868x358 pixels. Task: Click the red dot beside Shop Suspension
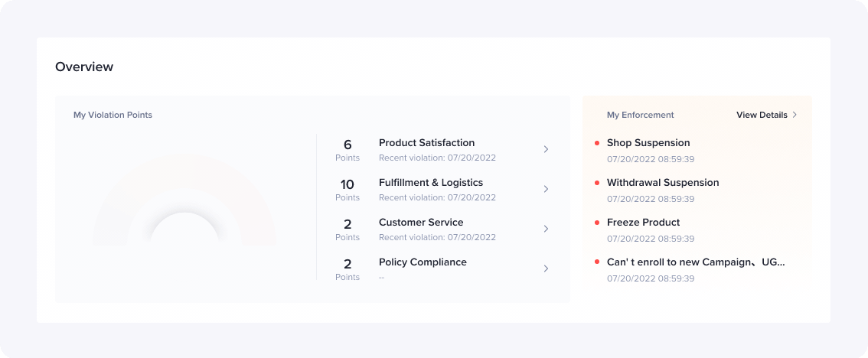point(597,143)
